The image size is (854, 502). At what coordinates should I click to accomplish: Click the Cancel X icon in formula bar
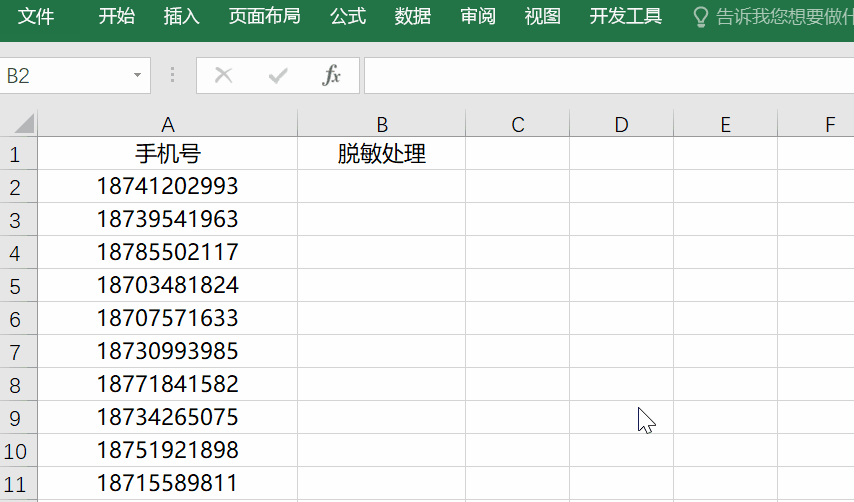click(223, 76)
